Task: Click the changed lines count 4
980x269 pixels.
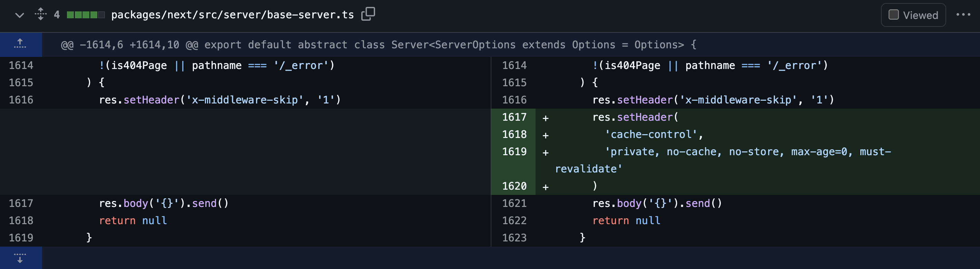Action: click(57, 15)
